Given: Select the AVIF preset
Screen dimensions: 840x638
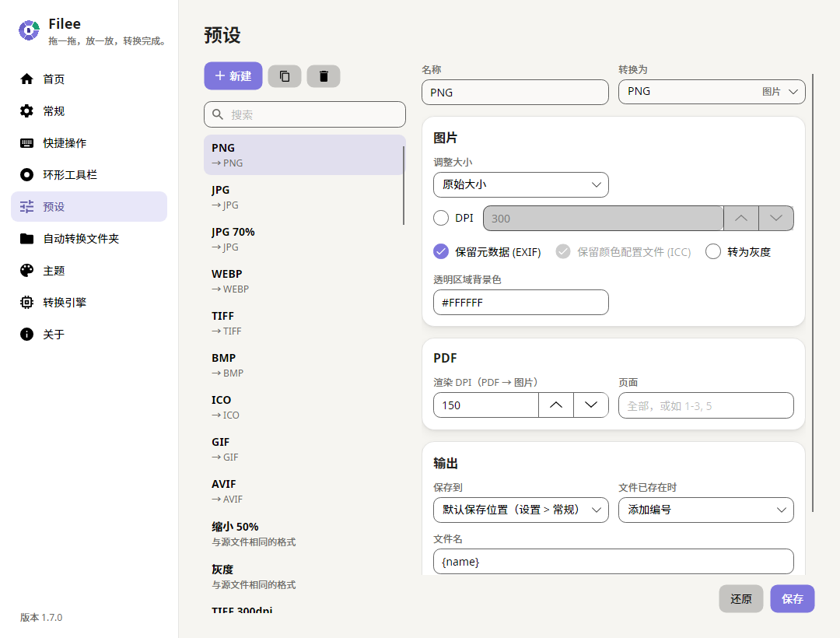Looking at the screenshot, I should point(304,491).
